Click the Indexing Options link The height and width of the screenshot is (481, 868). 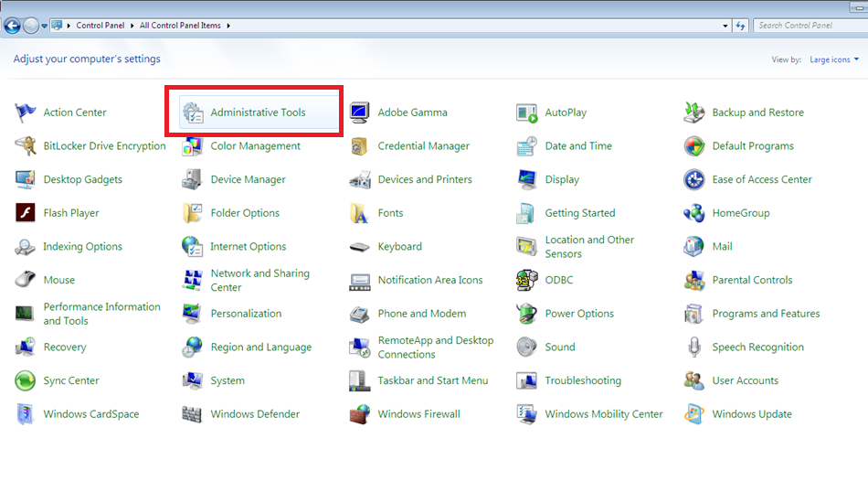tap(83, 247)
